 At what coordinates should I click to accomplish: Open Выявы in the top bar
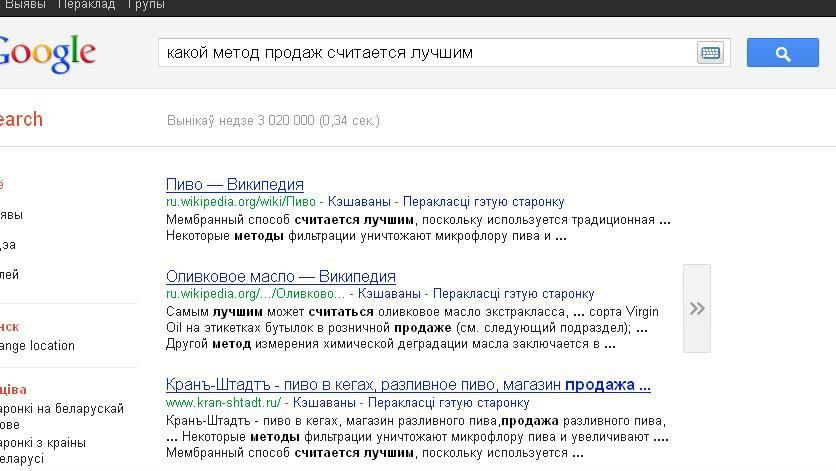[27, 5]
